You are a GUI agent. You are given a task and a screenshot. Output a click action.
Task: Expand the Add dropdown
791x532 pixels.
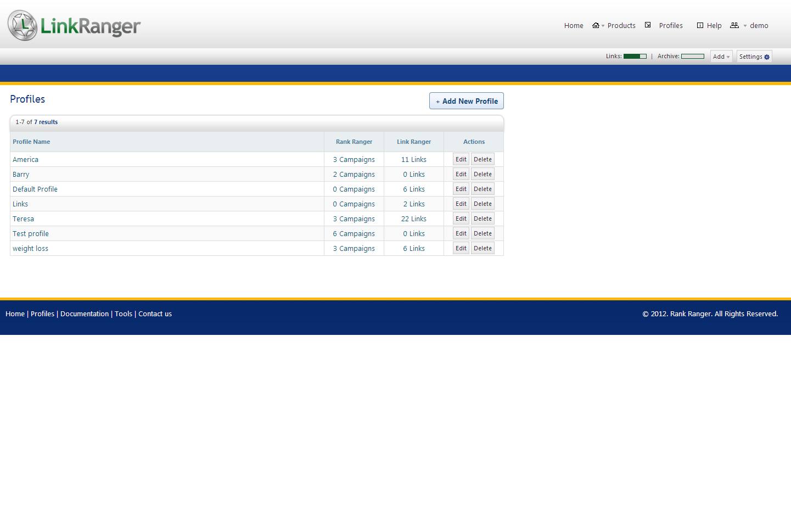pos(721,57)
